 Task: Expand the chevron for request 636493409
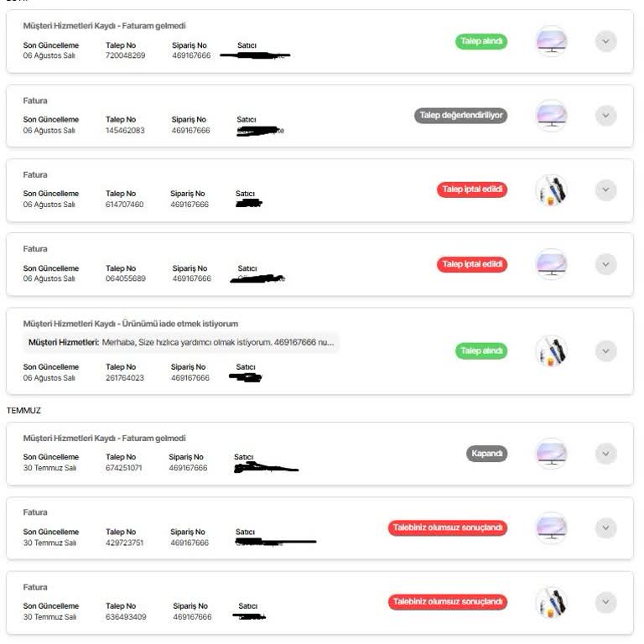point(605,602)
